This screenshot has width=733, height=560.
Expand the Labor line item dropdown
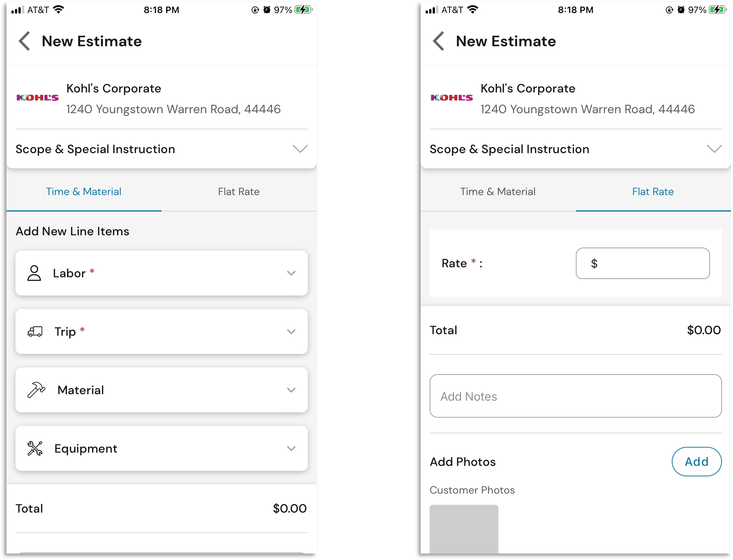291,273
